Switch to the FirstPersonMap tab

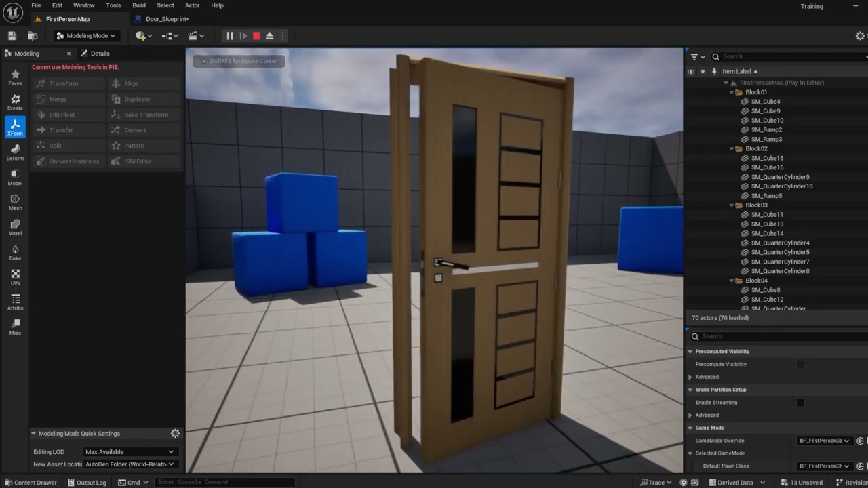[x=68, y=19]
